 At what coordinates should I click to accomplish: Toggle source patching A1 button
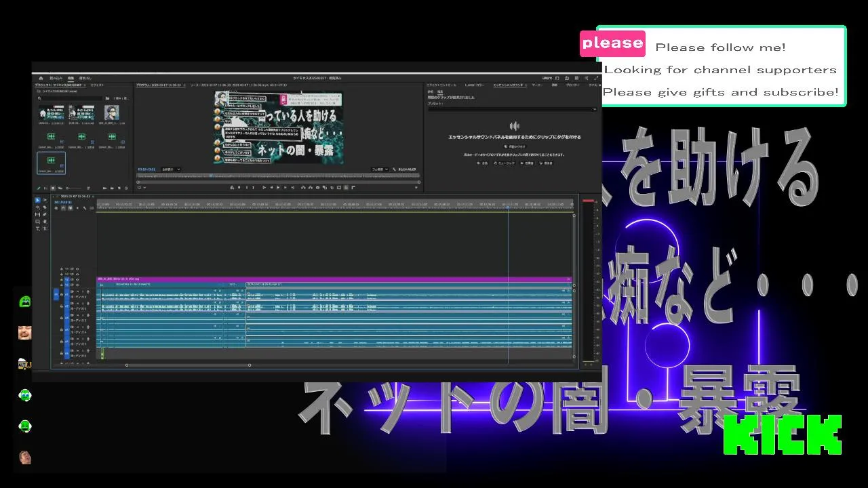coord(56,294)
